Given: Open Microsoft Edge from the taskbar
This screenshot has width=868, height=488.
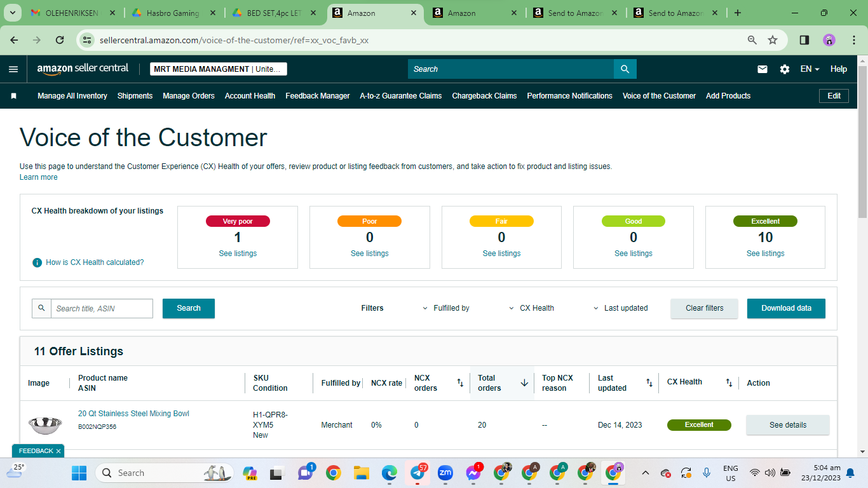Looking at the screenshot, I should (390, 473).
